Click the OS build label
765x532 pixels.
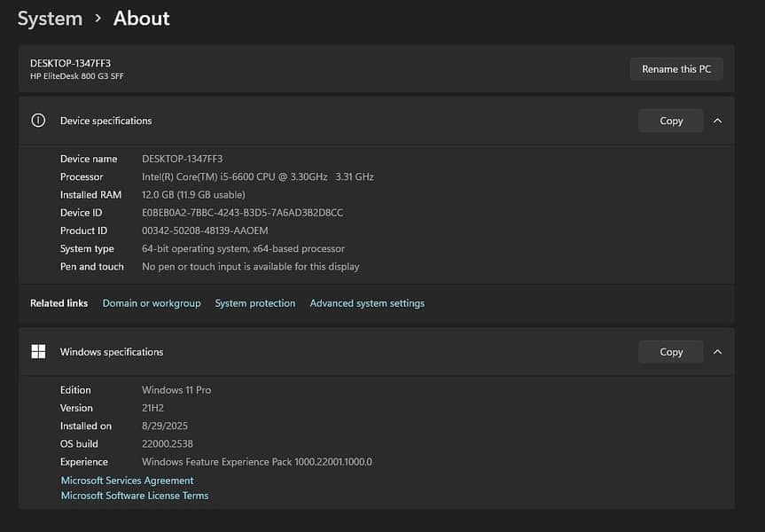click(79, 443)
